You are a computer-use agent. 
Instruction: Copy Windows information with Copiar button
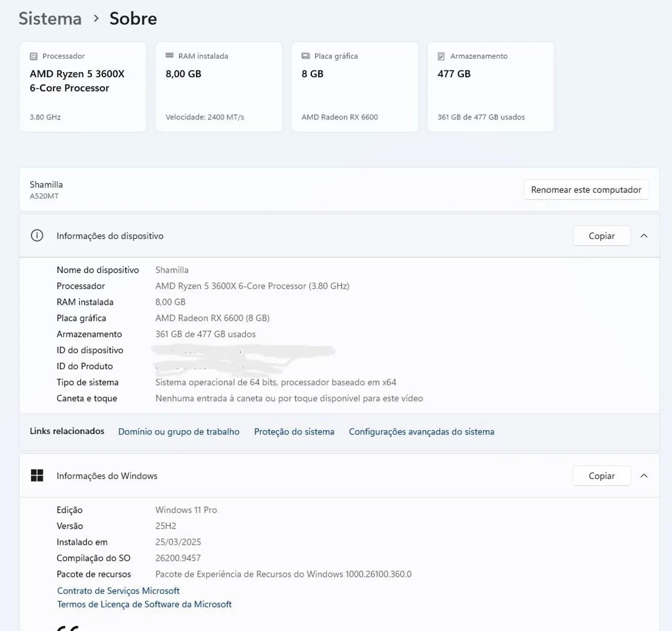[x=602, y=475]
